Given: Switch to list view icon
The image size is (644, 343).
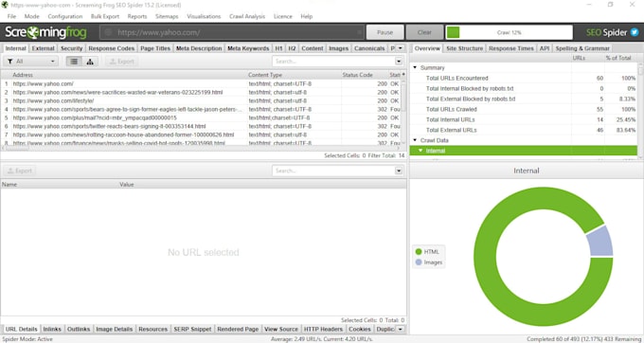Looking at the screenshot, I should [x=74, y=62].
